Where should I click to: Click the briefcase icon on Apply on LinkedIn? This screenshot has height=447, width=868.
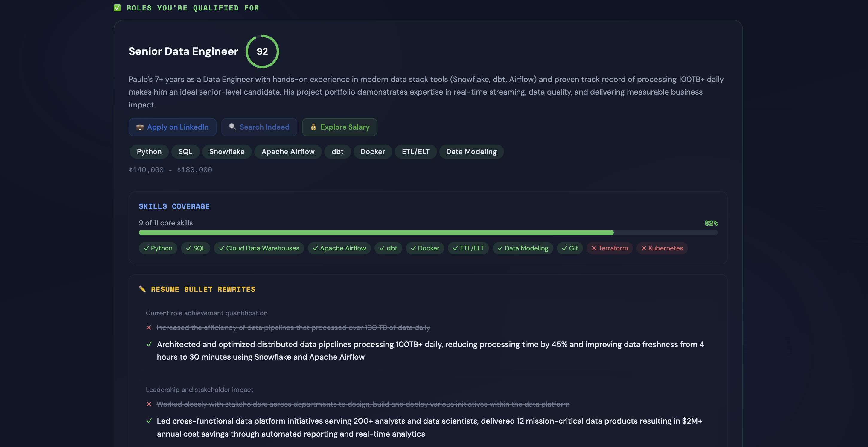click(140, 127)
